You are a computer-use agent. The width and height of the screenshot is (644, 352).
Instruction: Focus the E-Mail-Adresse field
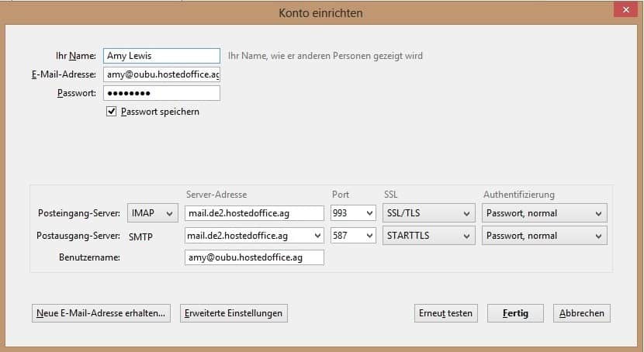point(161,74)
